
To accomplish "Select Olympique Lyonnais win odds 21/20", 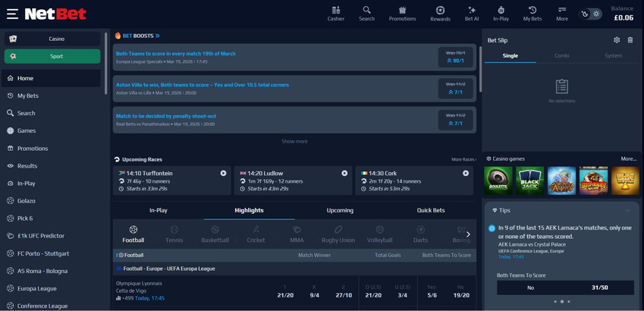I will 285,291.
